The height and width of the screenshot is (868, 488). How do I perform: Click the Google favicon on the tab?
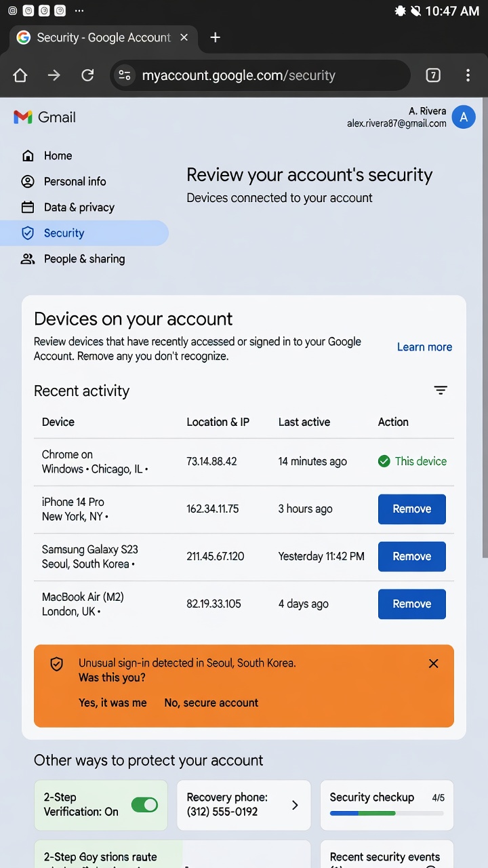tap(24, 37)
